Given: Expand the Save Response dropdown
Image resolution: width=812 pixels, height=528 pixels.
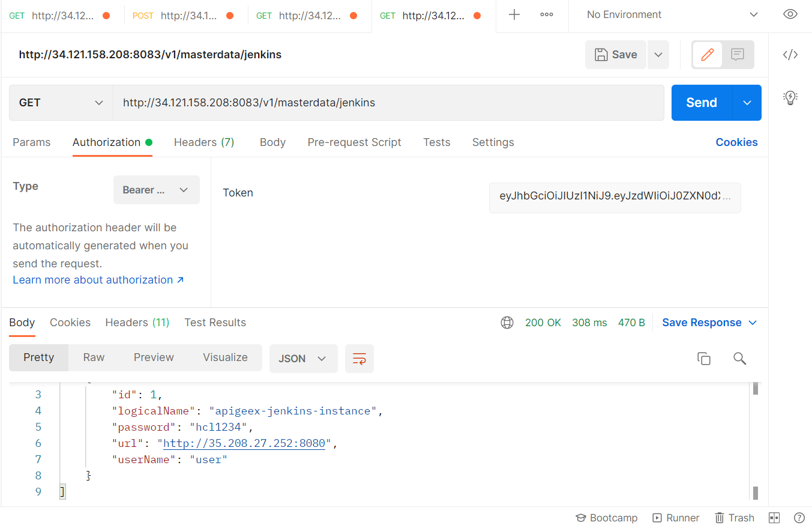Looking at the screenshot, I should 709,323.
